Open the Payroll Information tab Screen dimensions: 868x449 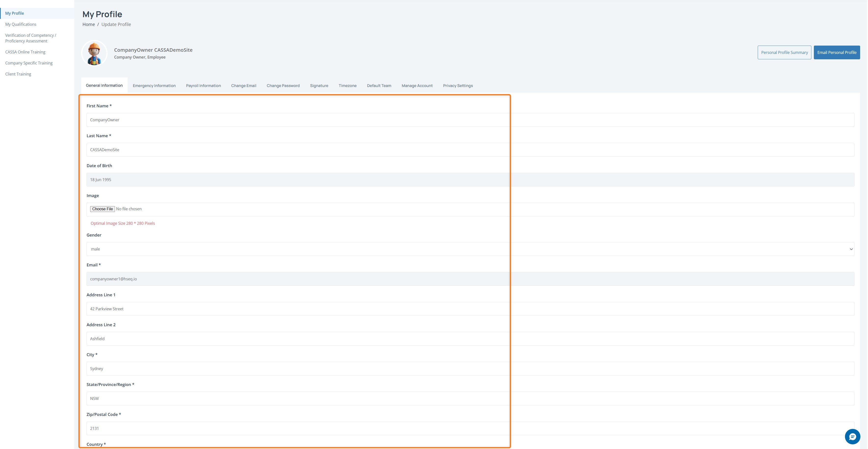point(203,86)
